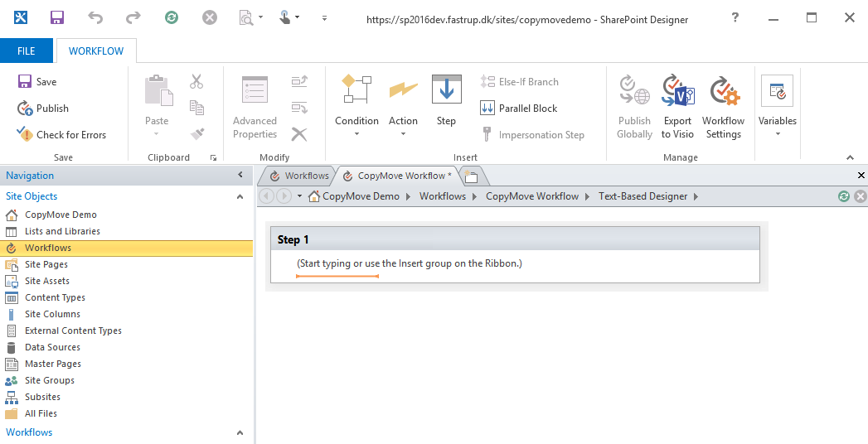This screenshot has width=868, height=444.
Task: Click CopyMove Demo in breadcrumb
Action: click(x=361, y=196)
